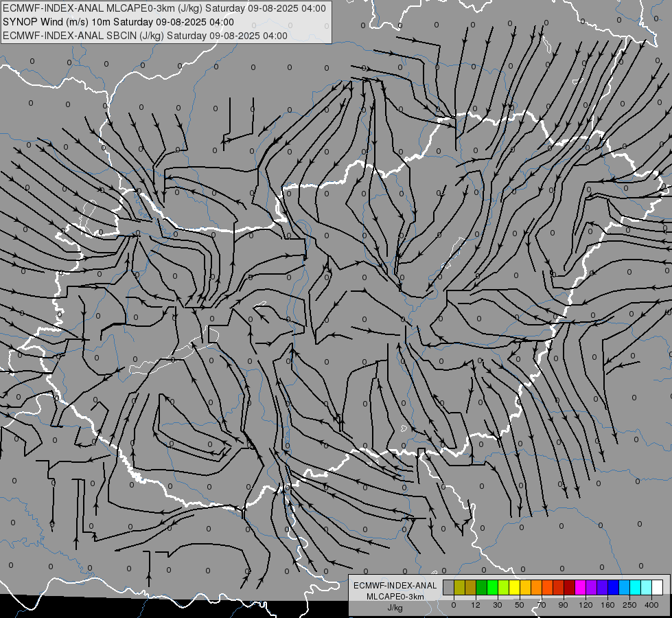Pick the white swatch at color scale end
This screenshot has height=618, width=672.
[x=657, y=587]
